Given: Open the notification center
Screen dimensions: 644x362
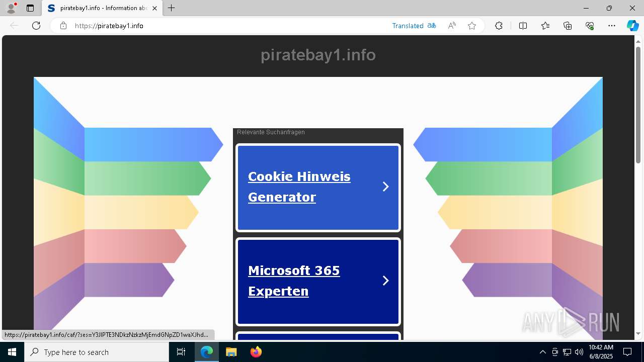Looking at the screenshot, I should (627, 352).
